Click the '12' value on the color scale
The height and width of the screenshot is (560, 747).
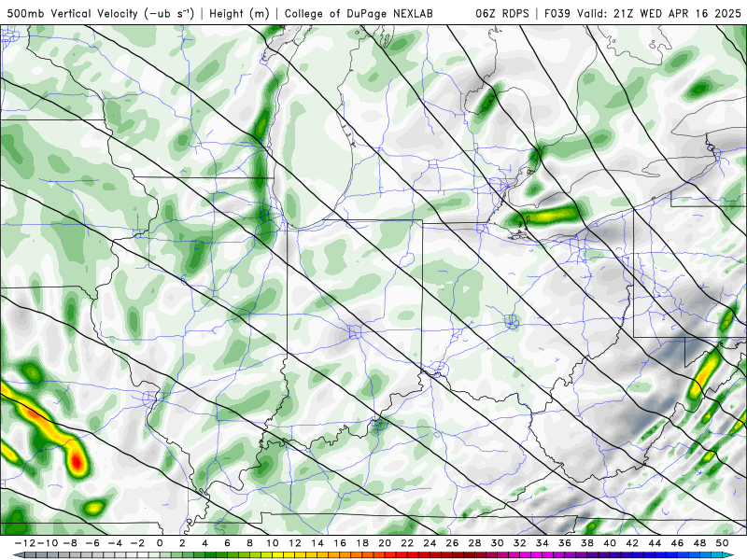[295, 543]
